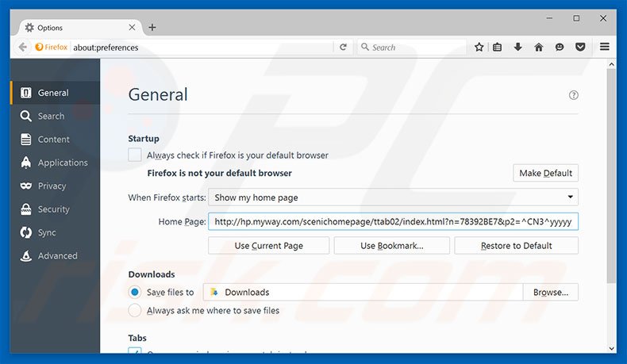Open the Pocket icon in toolbar
The width and height of the screenshot is (627, 364).
(580, 47)
